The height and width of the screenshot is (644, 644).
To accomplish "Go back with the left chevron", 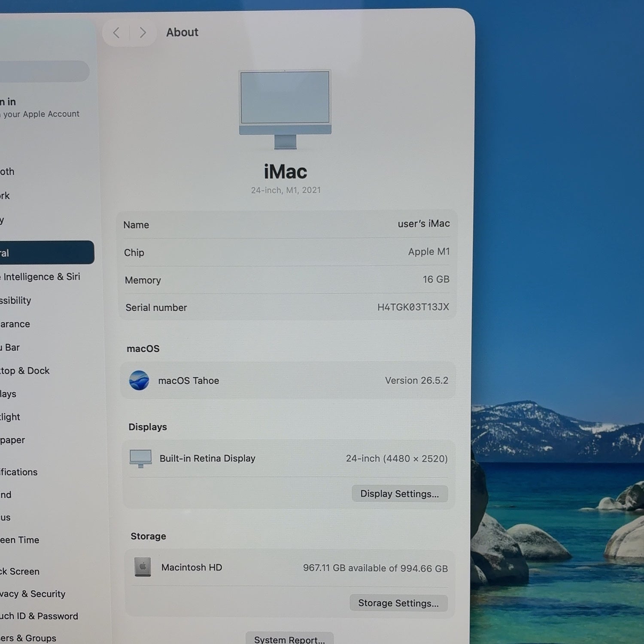I will 116,33.
